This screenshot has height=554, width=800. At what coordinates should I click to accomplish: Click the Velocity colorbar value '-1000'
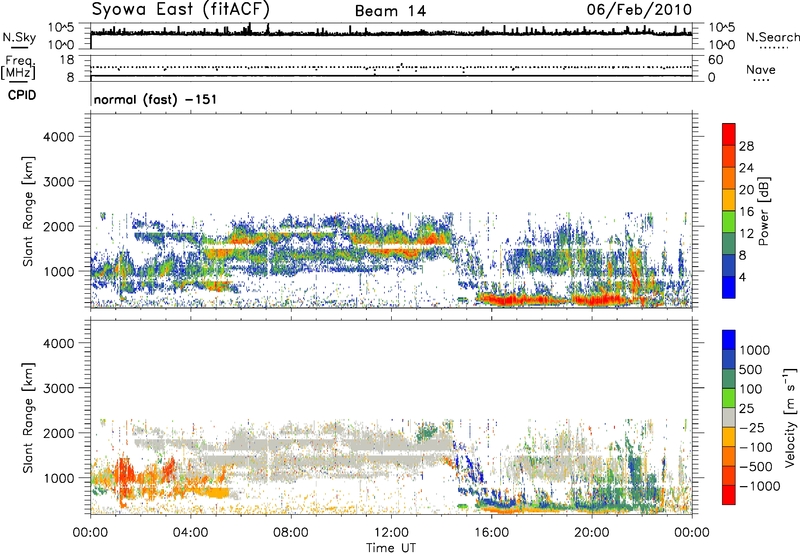(x=759, y=486)
